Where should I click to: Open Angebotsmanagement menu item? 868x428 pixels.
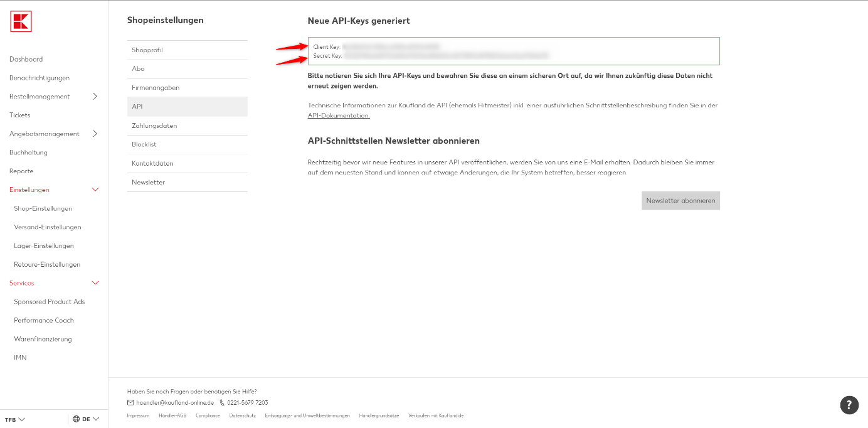click(45, 134)
